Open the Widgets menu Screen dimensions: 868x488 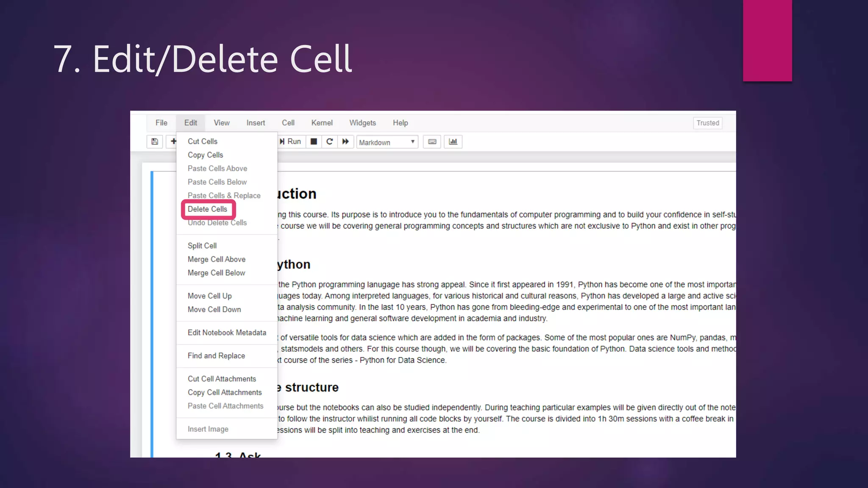point(363,123)
